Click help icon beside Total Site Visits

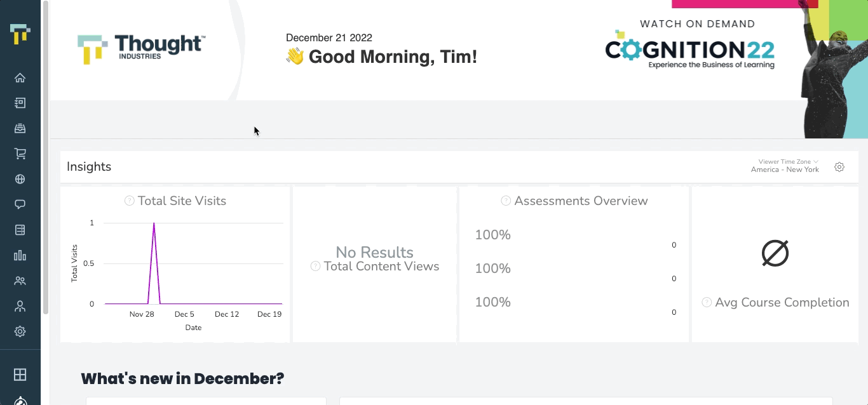[x=130, y=201]
